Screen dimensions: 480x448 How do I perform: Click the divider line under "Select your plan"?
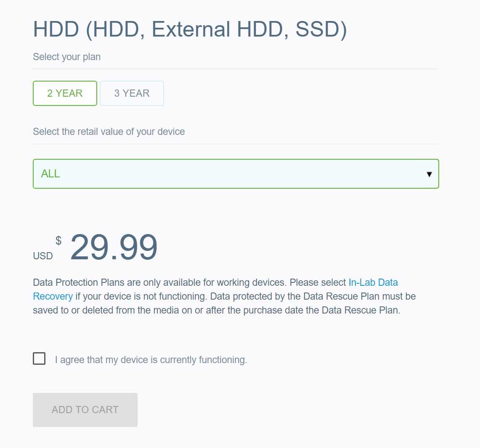pos(235,69)
